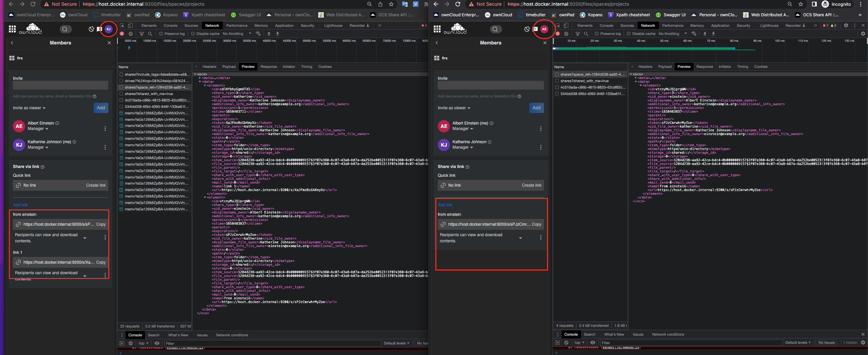Image resolution: width=868 pixels, height=355 pixels.
Task: Open DevTools settings gear in right window
Action: [x=846, y=25]
